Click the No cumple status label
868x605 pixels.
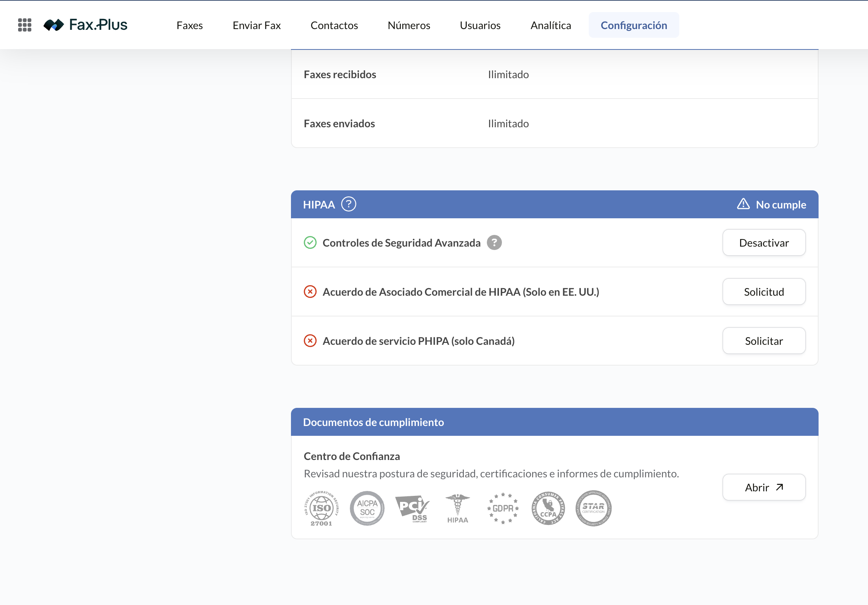[781, 205]
